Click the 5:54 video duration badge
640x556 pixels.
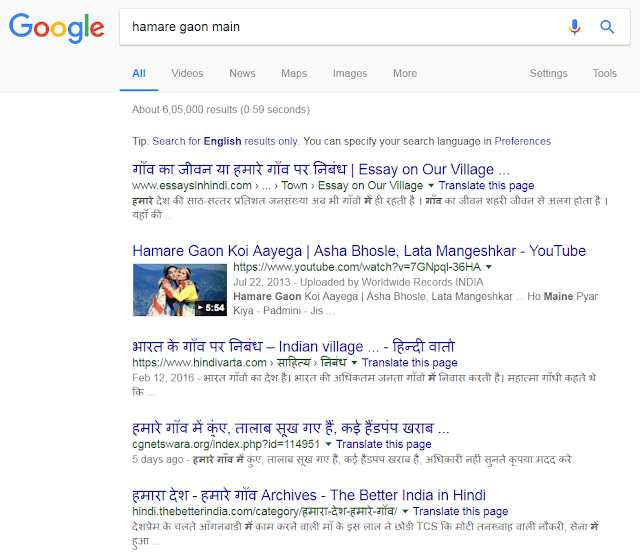point(211,308)
